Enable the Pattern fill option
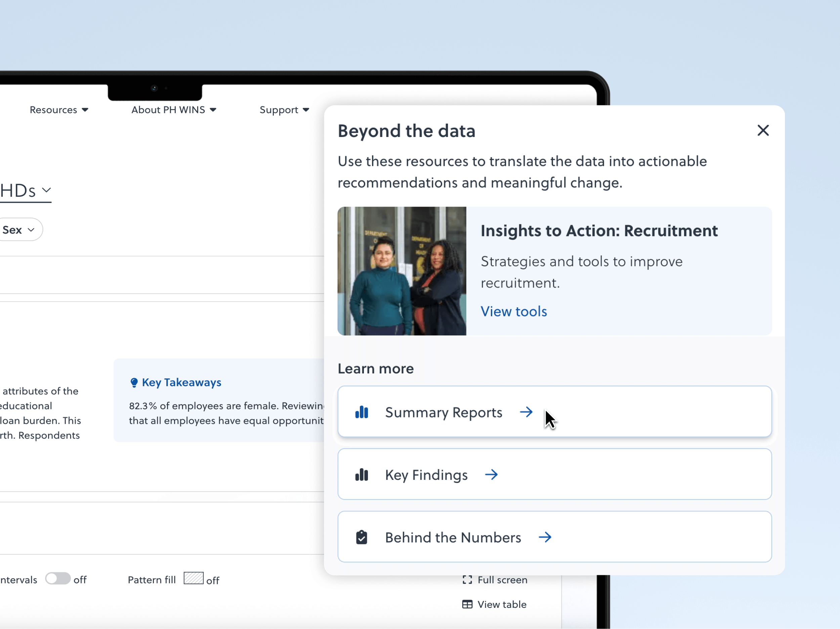 coord(193,578)
